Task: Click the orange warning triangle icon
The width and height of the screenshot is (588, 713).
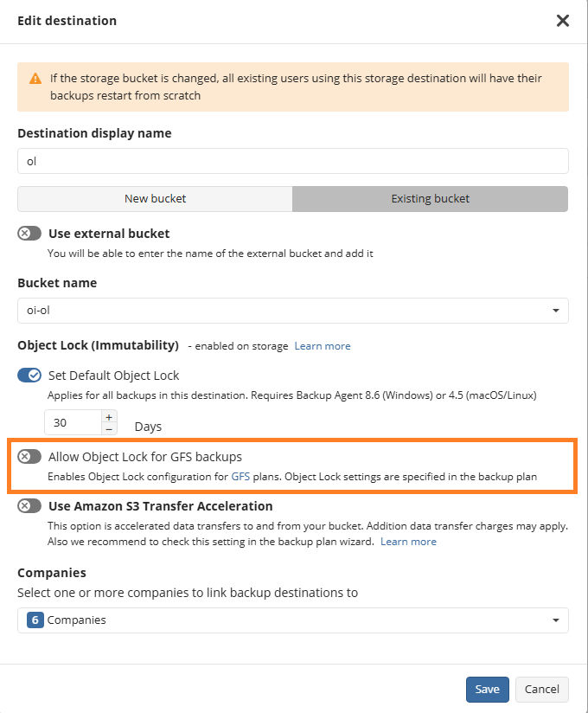Action: coord(35,79)
